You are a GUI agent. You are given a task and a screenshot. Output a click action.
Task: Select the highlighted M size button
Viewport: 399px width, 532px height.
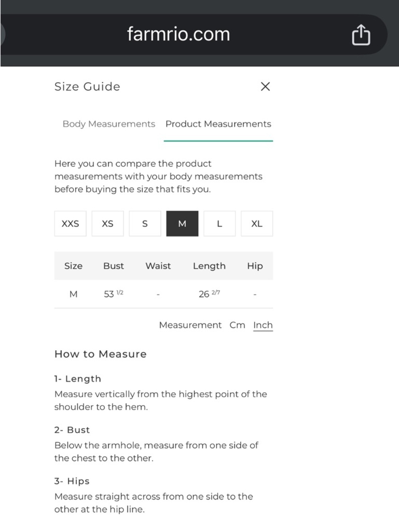coord(182,223)
